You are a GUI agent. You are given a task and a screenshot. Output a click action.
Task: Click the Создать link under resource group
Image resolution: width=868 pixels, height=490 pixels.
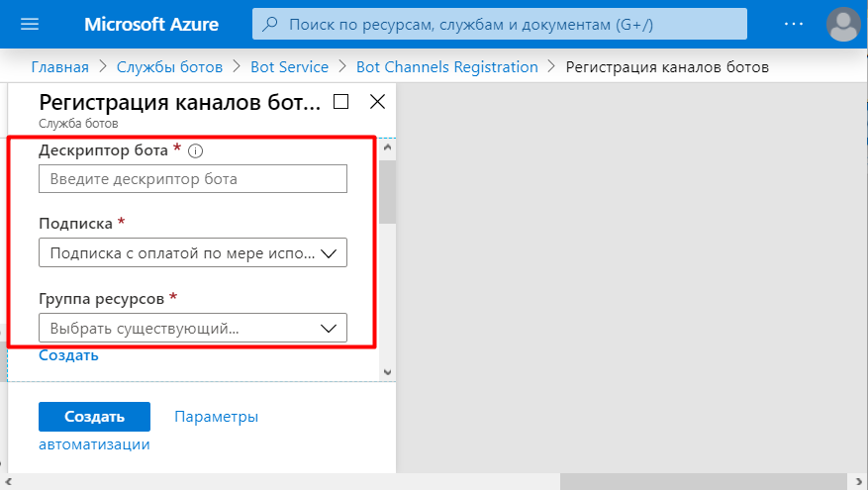pos(68,355)
